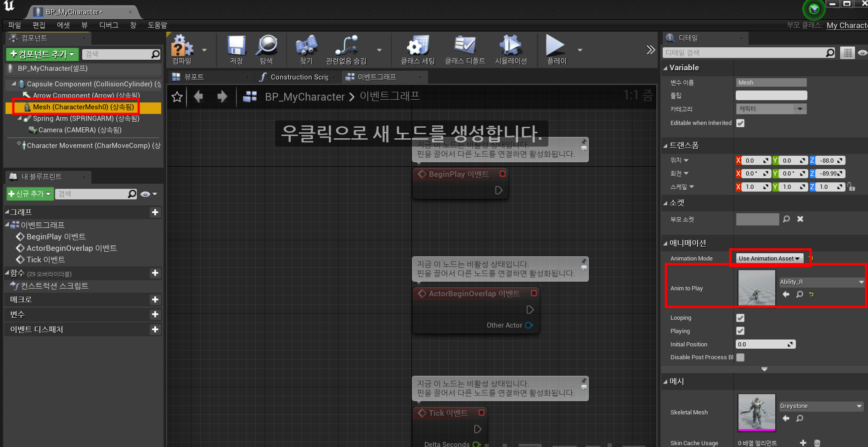The width and height of the screenshot is (868, 447).
Task: Toggle details view options eye icon
Action: click(862, 53)
